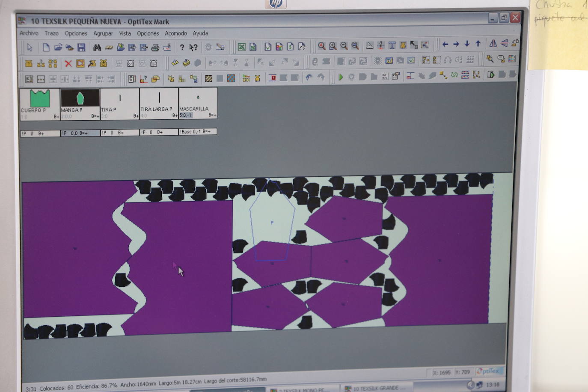
Task: Create a new marker file
Action: 46,47
